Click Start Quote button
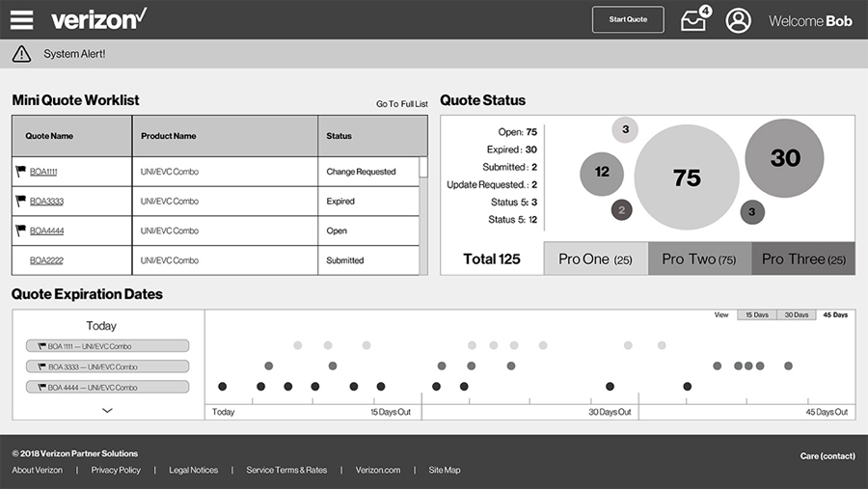The image size is (868, 489). click(x=628, y=19)
